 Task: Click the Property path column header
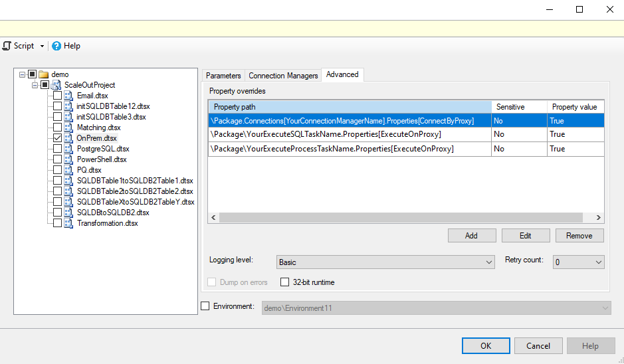tap(350, 107)
